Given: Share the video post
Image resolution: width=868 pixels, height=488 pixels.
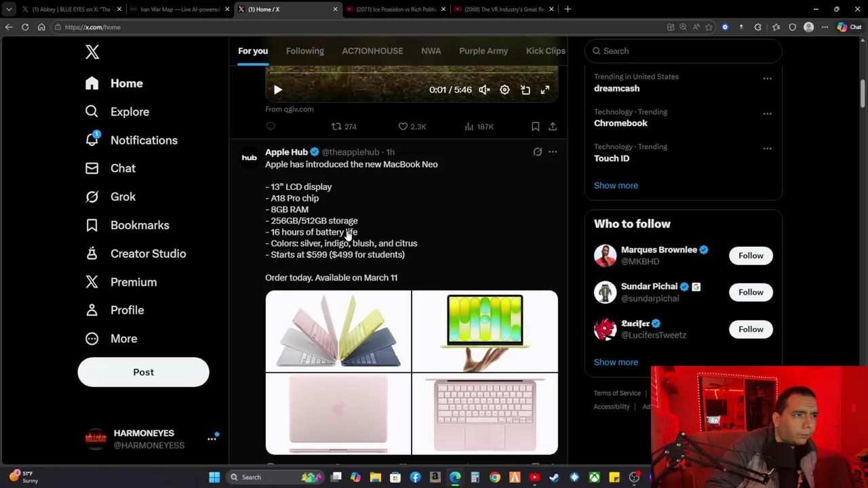Looking at the screenshot, I should 553,126.
